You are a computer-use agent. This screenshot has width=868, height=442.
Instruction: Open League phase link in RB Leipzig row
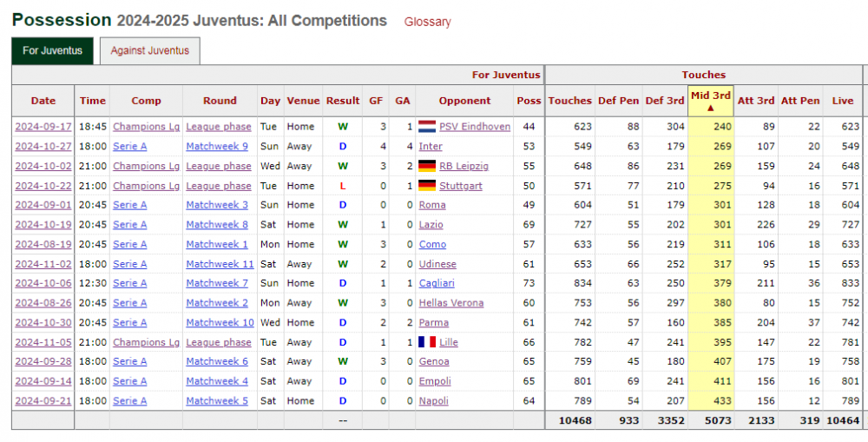(219, 166)
